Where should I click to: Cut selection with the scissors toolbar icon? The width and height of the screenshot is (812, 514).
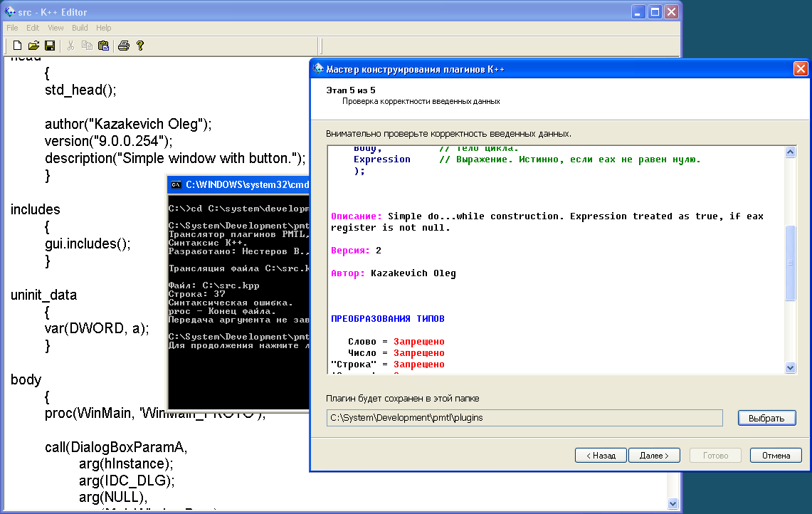tap(70, 46)
